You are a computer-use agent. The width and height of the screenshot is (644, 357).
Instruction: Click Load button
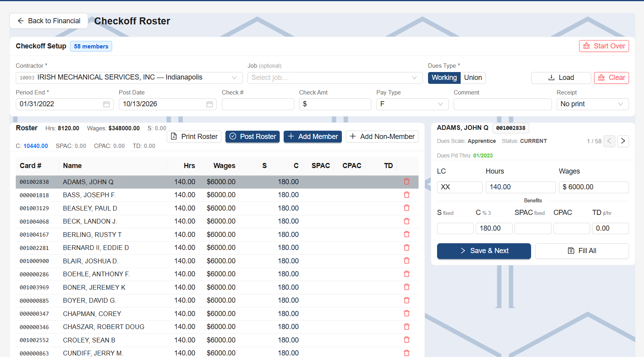[561, 78]
